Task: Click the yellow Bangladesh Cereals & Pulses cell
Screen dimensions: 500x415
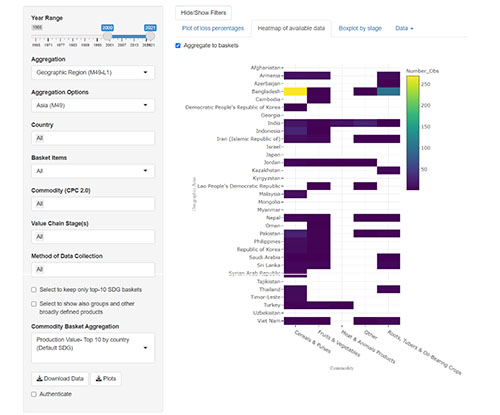Action: point(295,91)
